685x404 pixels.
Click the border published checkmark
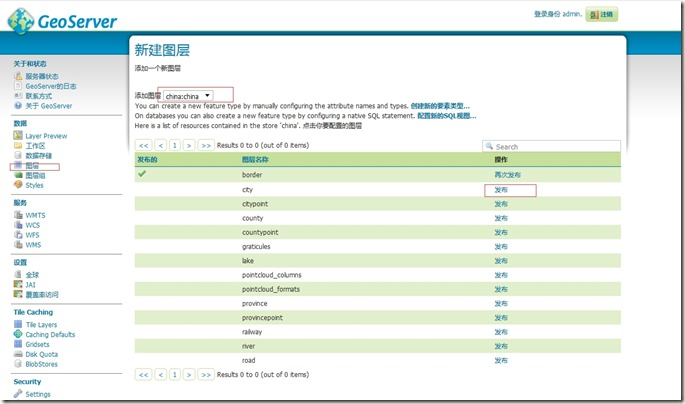(142, 174)
